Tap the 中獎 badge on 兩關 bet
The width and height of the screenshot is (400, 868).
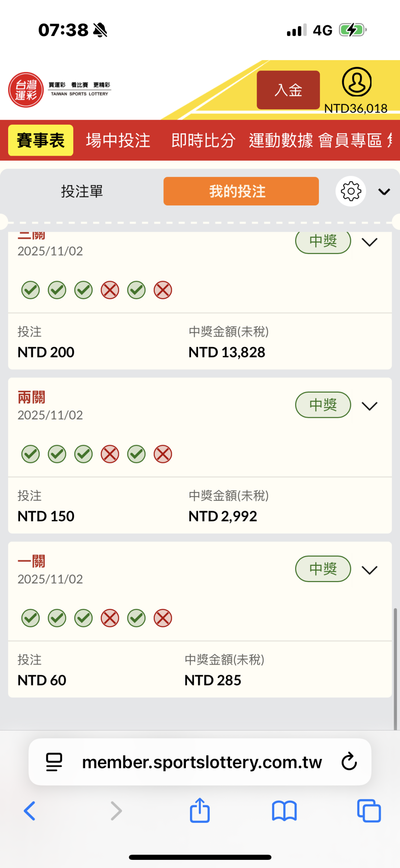[323, 405]
